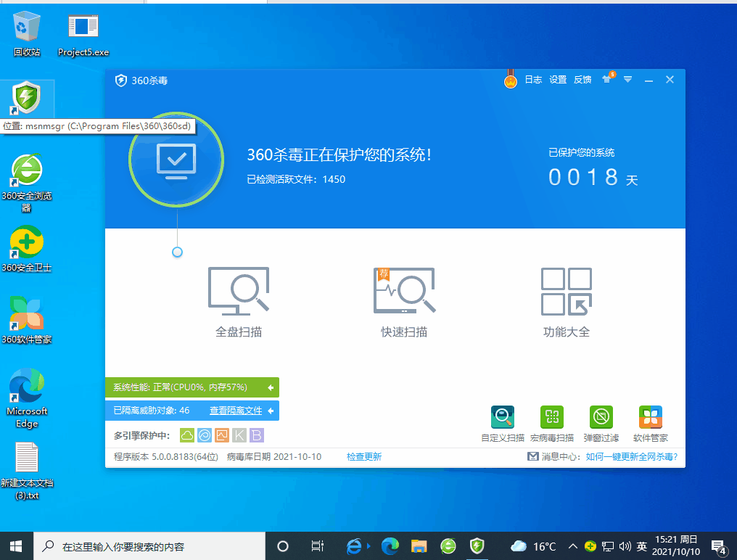Open the volume tray icon

(625, 546)
